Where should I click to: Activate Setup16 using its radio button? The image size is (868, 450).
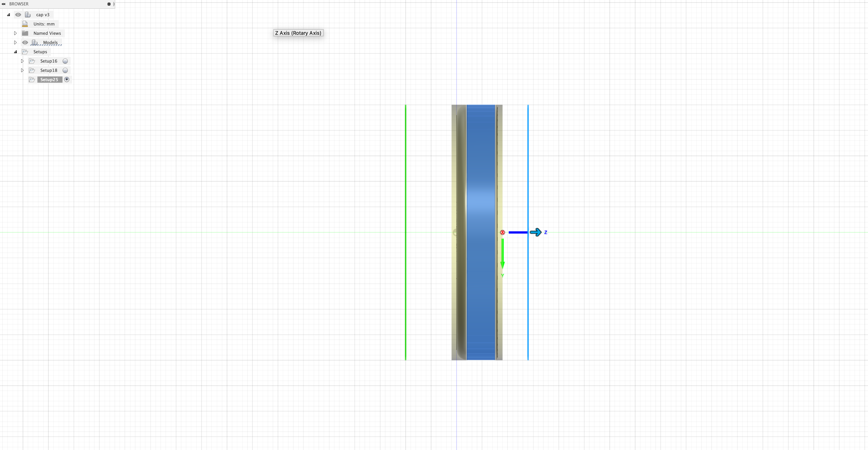(x=65, y=61)
